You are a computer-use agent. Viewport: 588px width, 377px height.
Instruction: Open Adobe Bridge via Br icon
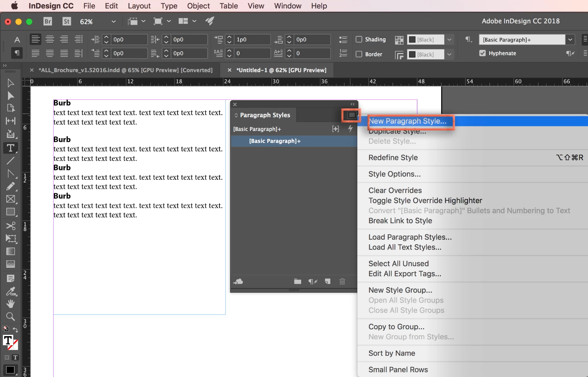pyautogui.click(x=48, y=21)
